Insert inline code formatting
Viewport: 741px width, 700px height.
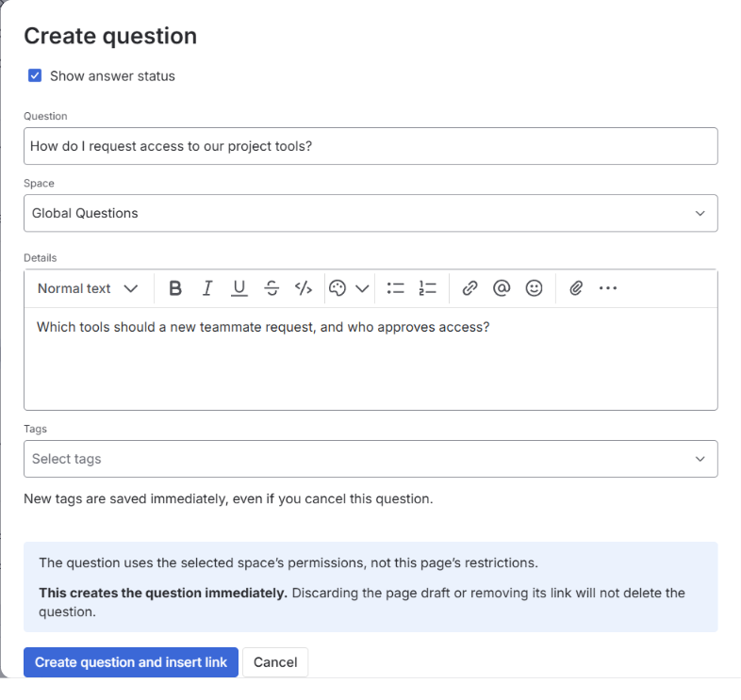pos(304,288)
